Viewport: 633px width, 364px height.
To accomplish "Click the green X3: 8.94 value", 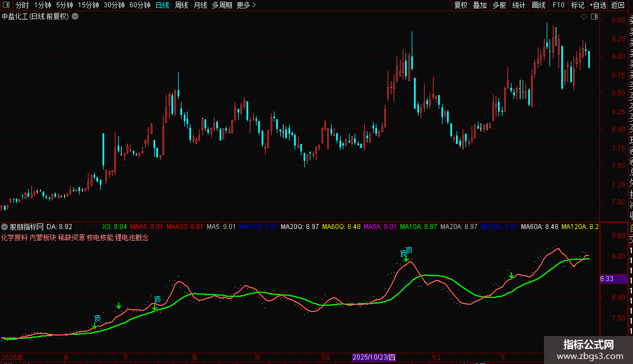I will (115, 227).
